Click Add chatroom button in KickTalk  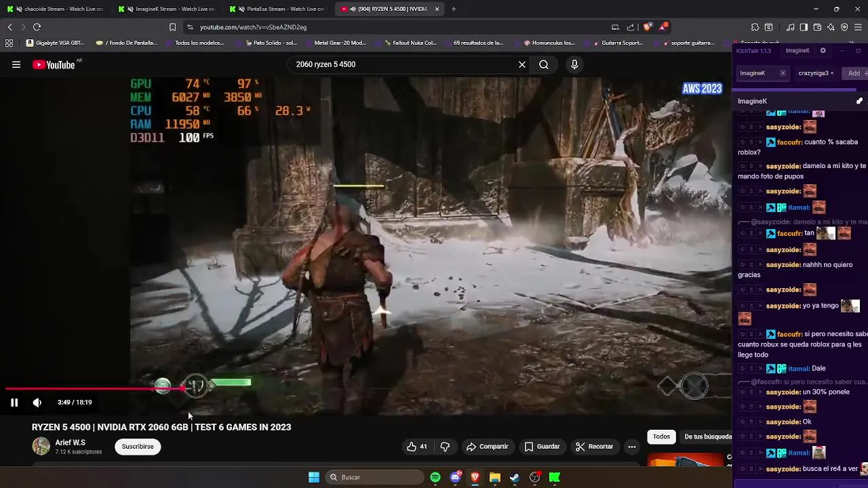pos(854,73)
